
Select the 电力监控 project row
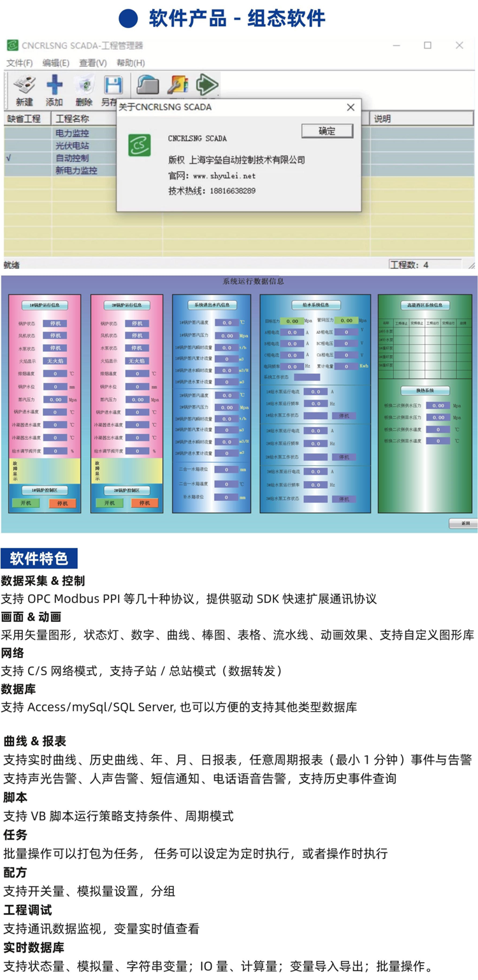click(71, 133)
